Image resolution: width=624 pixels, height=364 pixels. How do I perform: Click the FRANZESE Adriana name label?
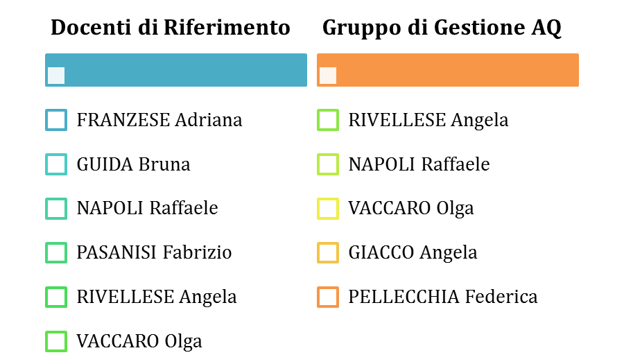point(159,120)
